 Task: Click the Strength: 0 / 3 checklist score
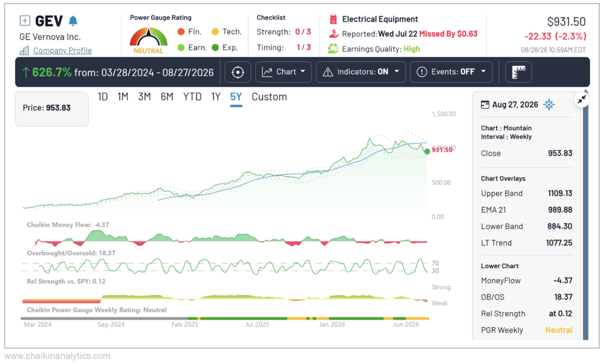point(303,32)
